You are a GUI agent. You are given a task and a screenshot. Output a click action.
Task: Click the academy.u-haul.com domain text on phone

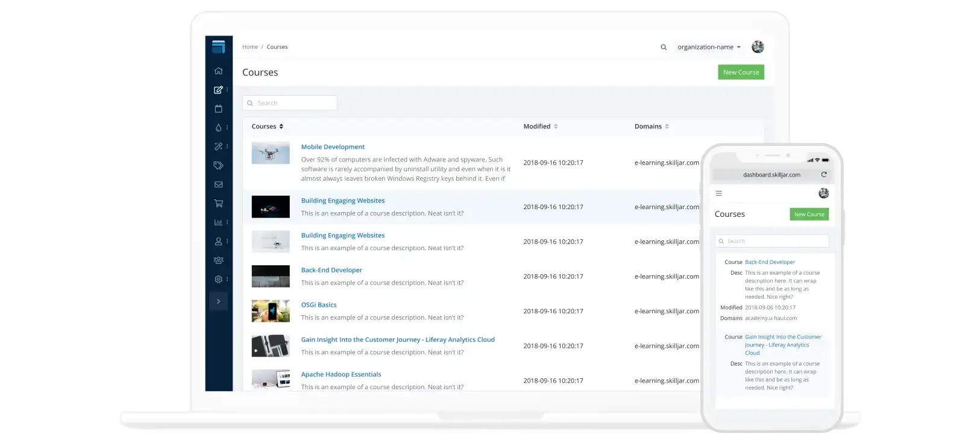[x=771, y=319]
